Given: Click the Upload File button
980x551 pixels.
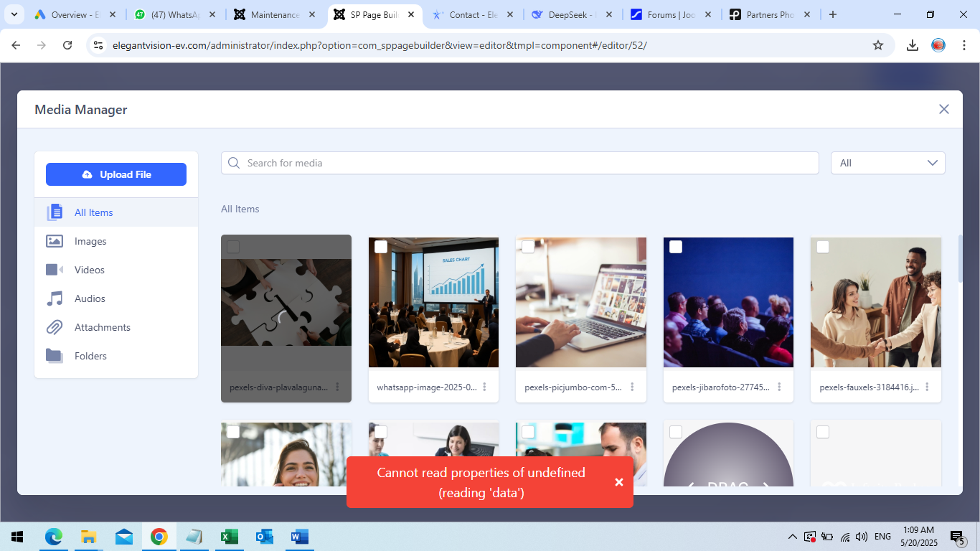Looking at the screenshot, I should pyautogui.click(x=116, y=174).
